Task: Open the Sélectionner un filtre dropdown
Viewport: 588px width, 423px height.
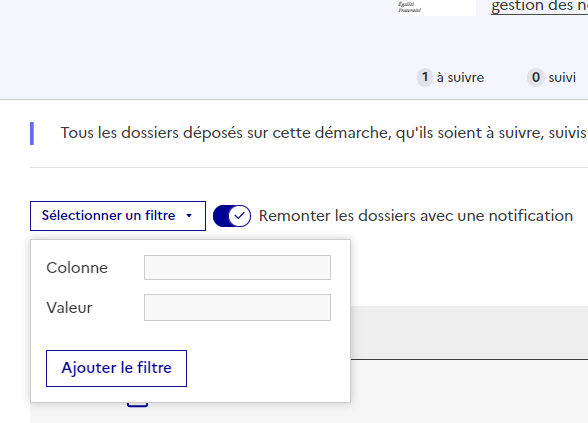Action: pos(118,216)
